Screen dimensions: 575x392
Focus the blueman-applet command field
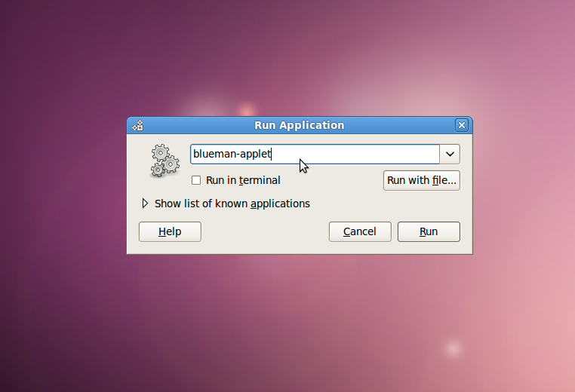(x=315, y=155)
